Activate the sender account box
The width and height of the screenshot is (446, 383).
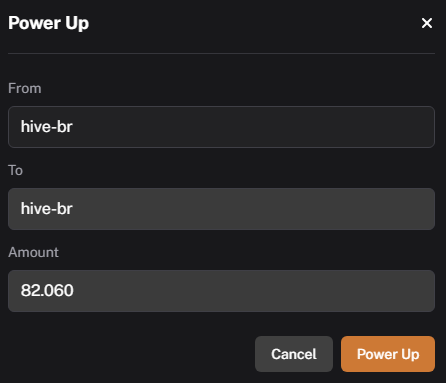coord(221,127)
